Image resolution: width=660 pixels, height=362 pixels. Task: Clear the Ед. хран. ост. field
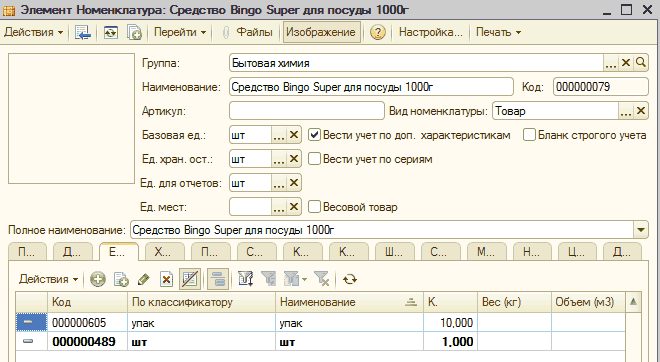pyautogui.click(x=293, y=159)
